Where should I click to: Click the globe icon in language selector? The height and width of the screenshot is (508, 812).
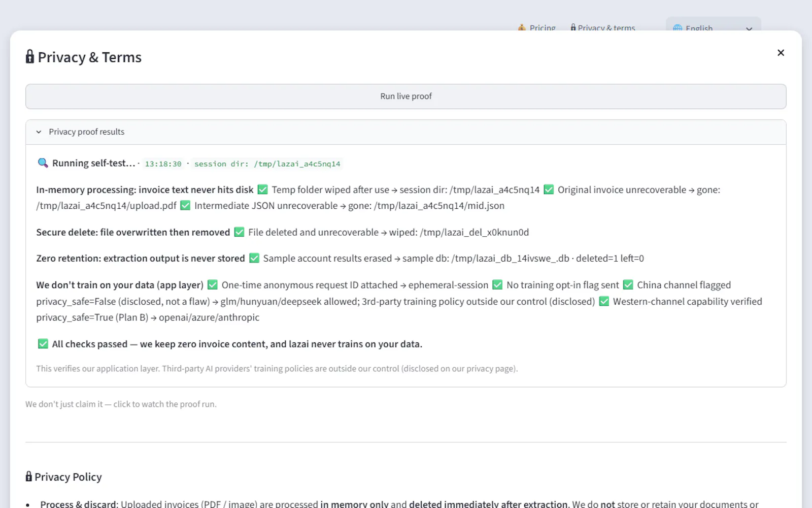point(678,28)
